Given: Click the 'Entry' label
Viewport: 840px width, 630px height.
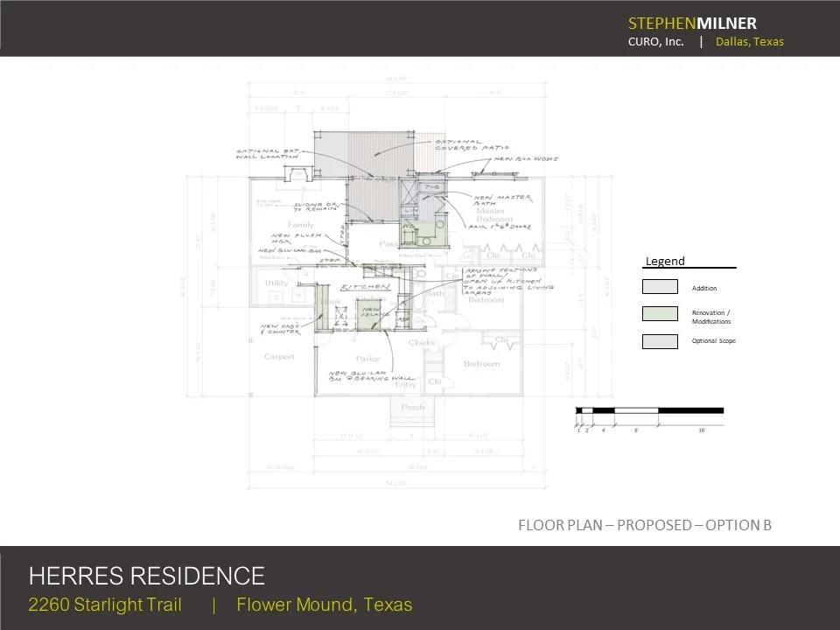Looking at the screenshot, I should click(x=405, y=384).
